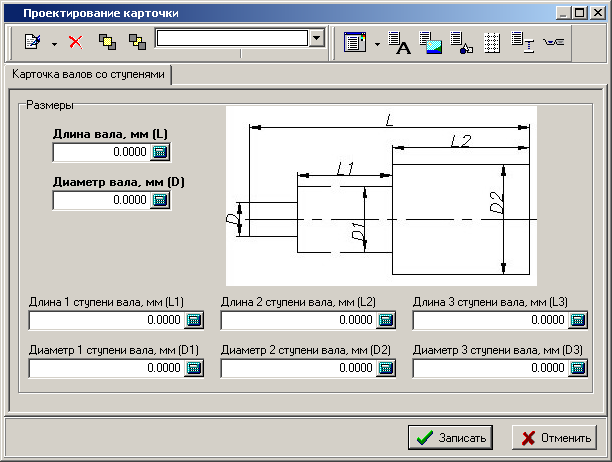The width and height of the screenshot is (612, 462).
Task: Click the 'Диаметр вала, мм (D)' input field
Action: [x=101, y=200]
